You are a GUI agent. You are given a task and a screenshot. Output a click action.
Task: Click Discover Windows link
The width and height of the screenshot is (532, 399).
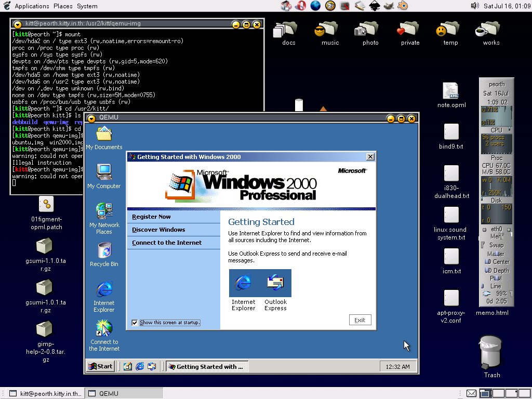click(158, 230)
